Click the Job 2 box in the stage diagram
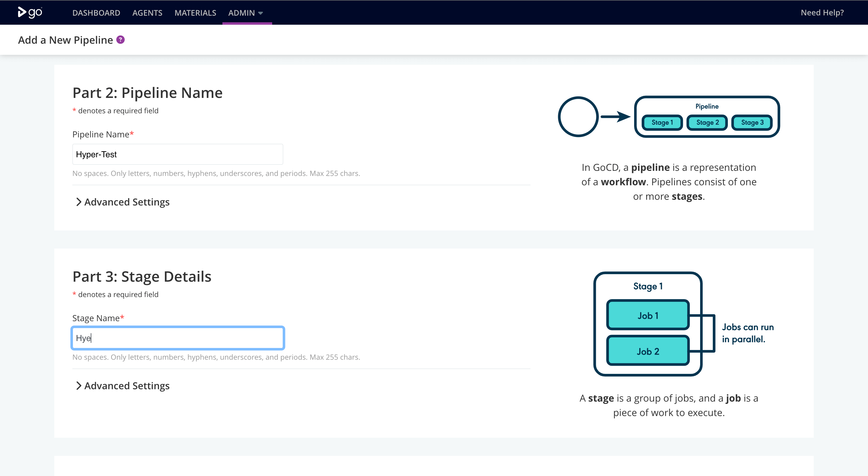This screenshot has height=476, width=868. click(x=647, y=351)
